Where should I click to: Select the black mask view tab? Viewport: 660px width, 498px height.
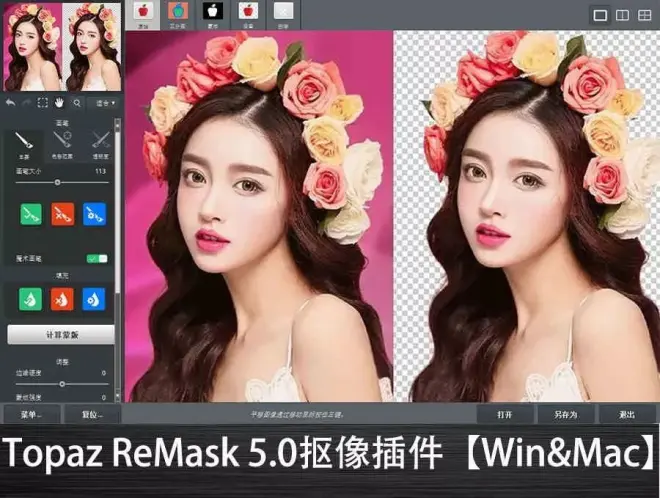[x=211, y=12]
